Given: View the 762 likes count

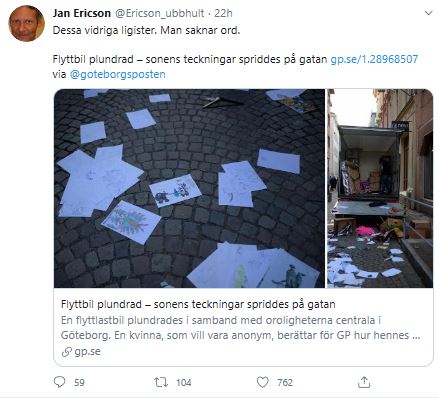Looking at the screenshot, I should coord(285,382).
